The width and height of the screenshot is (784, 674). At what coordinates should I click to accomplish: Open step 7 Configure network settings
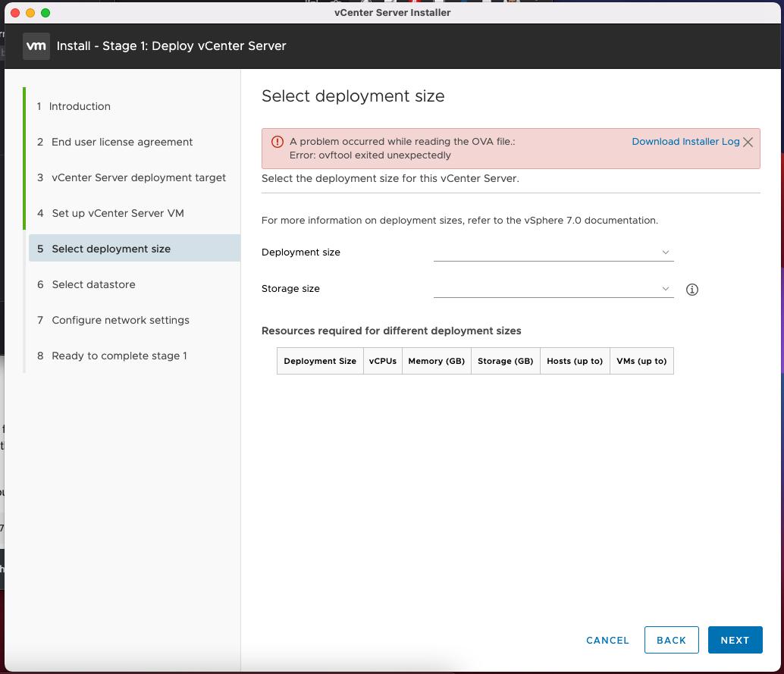[x=120, y=320]
